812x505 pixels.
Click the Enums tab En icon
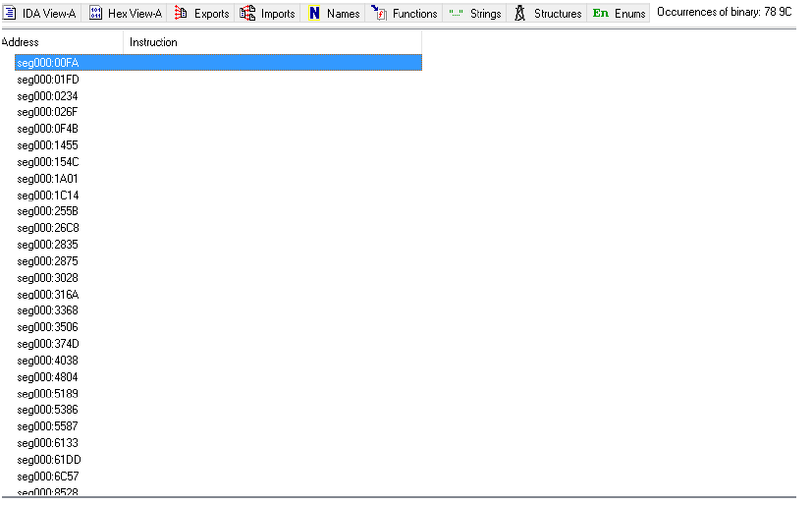click(x=601, y=13)
